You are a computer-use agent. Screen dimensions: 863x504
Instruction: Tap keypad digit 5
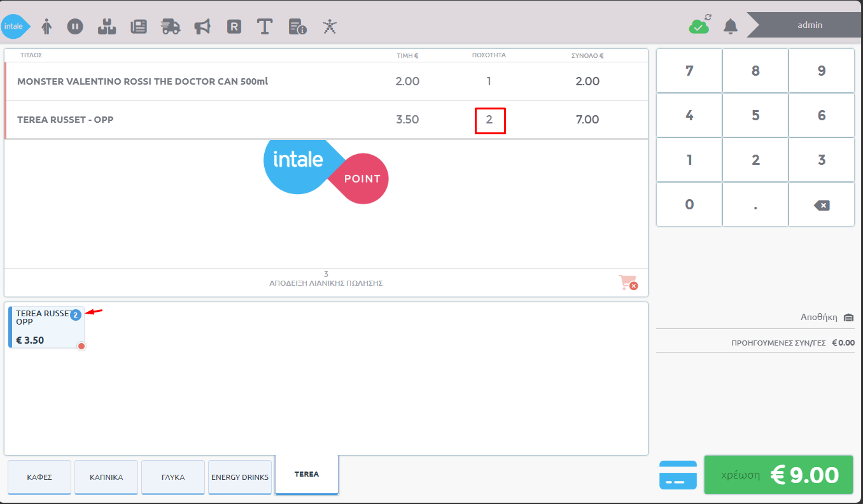755,116
